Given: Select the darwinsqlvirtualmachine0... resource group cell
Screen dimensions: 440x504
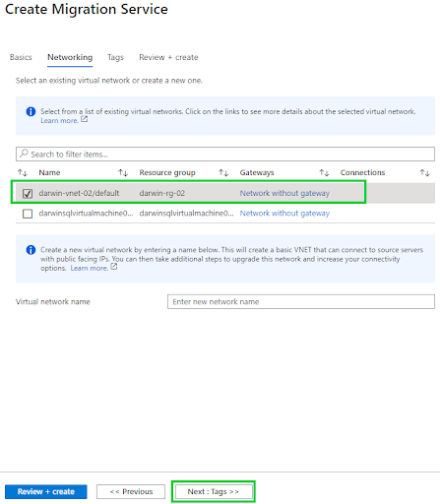Looking at the screenshot, I should coord(186,214).
